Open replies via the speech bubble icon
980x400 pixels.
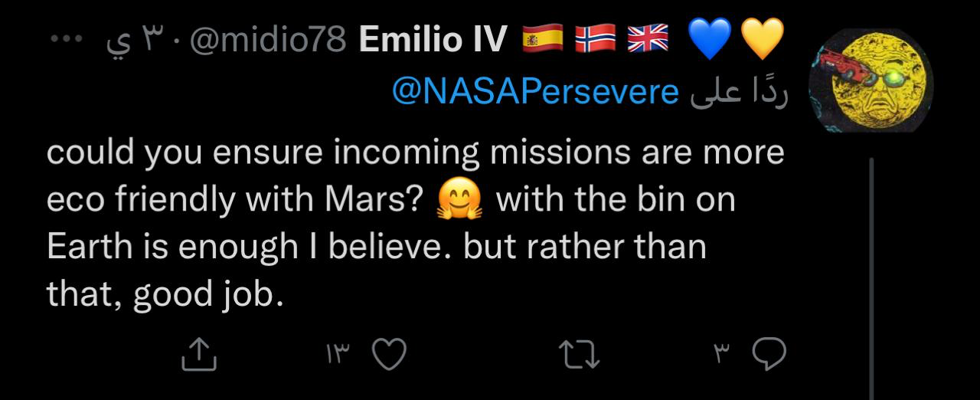point(769,354)
